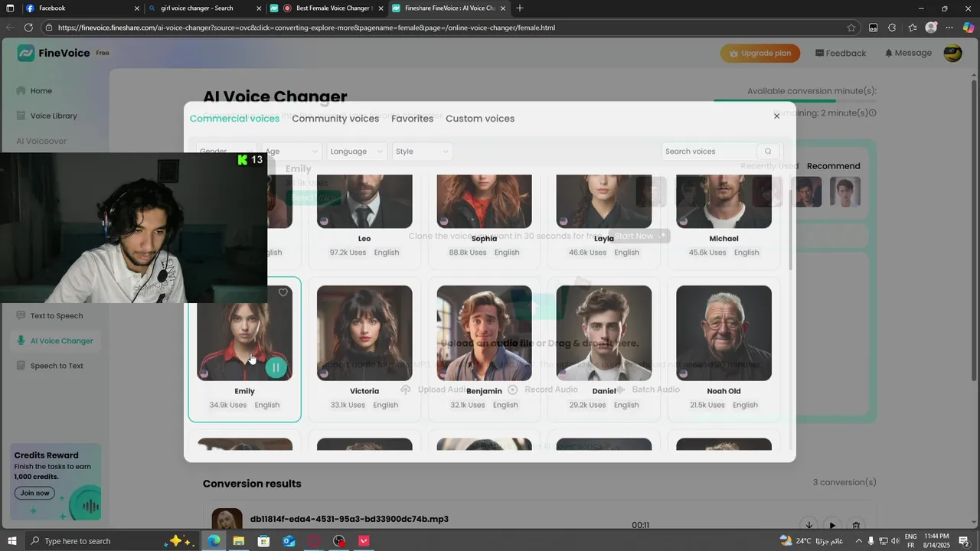Download the db11814f mp3 conversion result
980x551 pixels.
[x=808, y=525]
